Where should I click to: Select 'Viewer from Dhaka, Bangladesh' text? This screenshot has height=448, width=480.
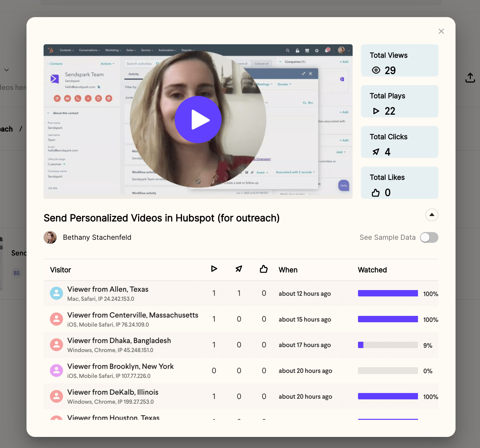119,341
